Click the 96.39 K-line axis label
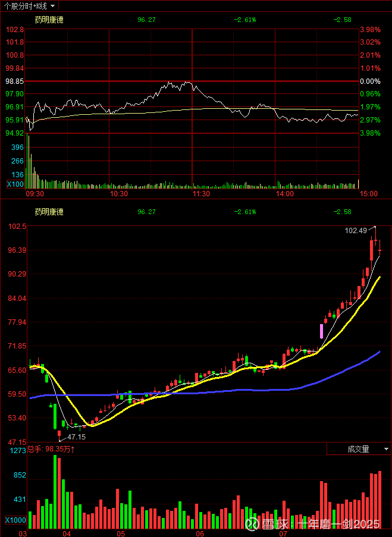392x537 pixels. [x=17, y=250]
